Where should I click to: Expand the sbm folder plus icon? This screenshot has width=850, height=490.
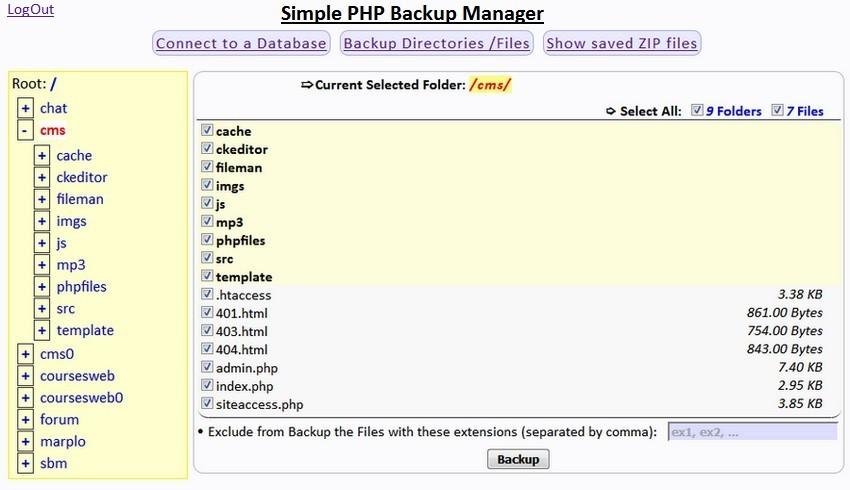click(25, 464)
